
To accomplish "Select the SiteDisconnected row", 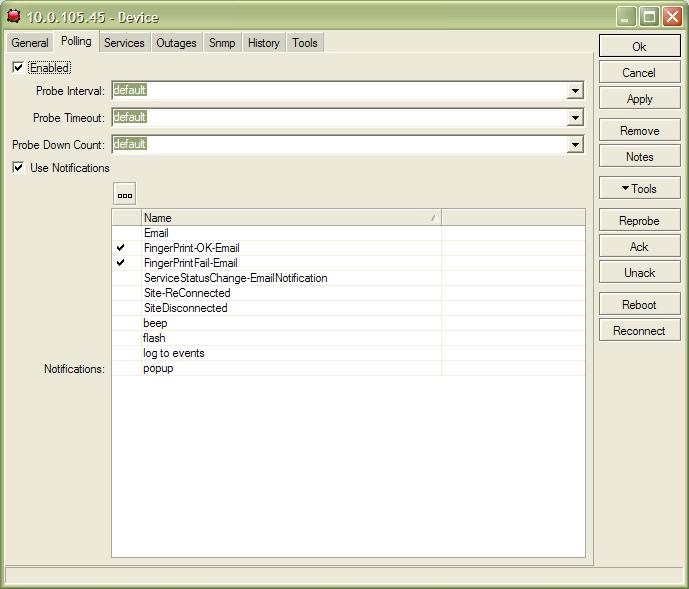I will (x=348, y=308).
